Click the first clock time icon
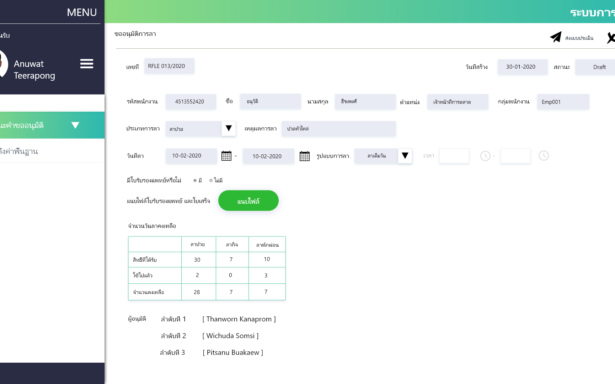Viewport: 615px width, 384px height. (x=485, y=156)
